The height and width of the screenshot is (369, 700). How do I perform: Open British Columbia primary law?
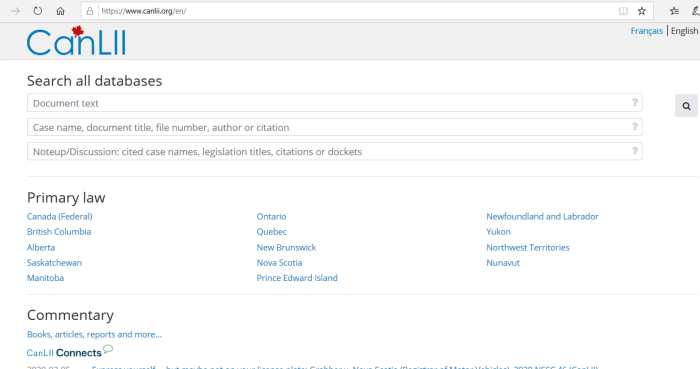coord(59,232)
